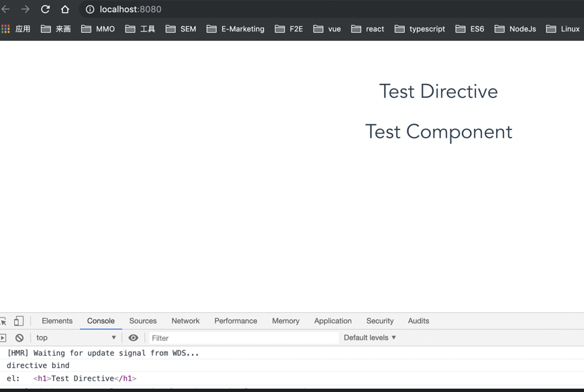The image size is (584, 392).
Task: Toggle the live expression eye icon
Action: [x=134, y=338]
